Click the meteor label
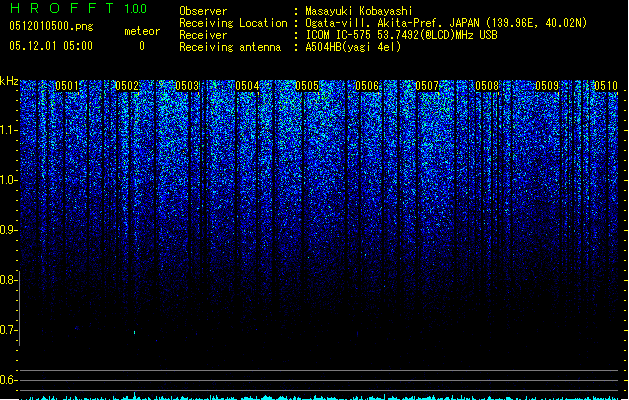 142,31
